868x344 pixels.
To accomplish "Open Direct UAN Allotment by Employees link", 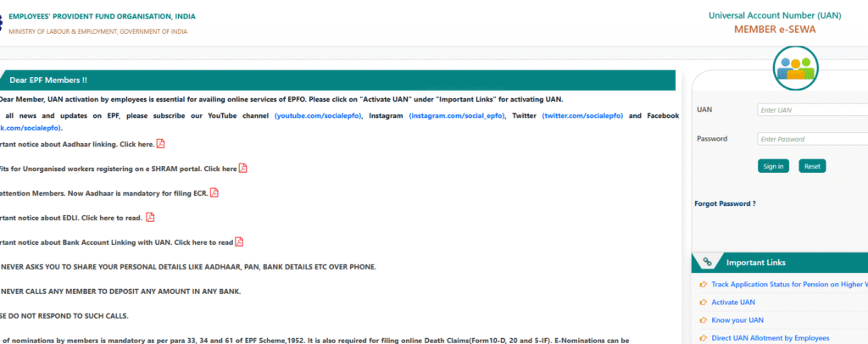I will click(x=770, y=338).
